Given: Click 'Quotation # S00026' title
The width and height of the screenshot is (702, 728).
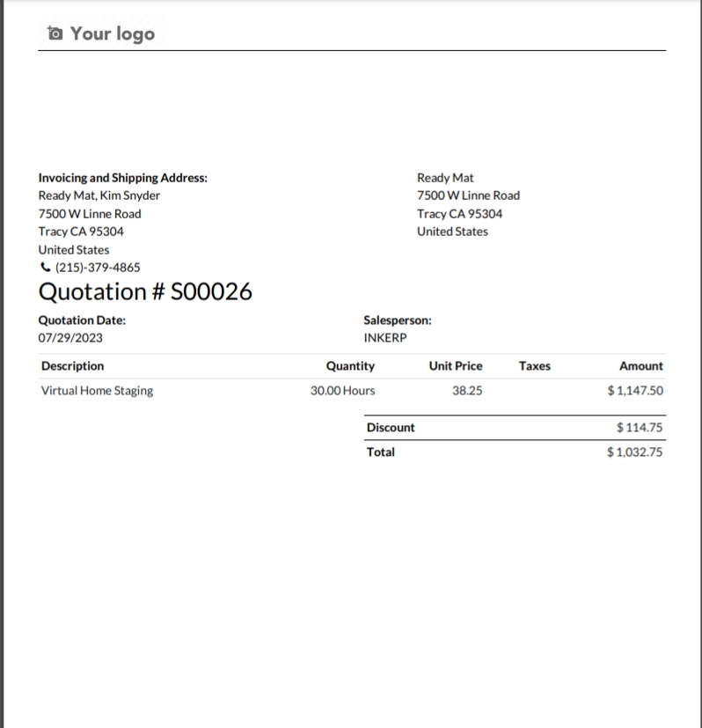Looking at the screenshot, I should click(x=145, y=291).
